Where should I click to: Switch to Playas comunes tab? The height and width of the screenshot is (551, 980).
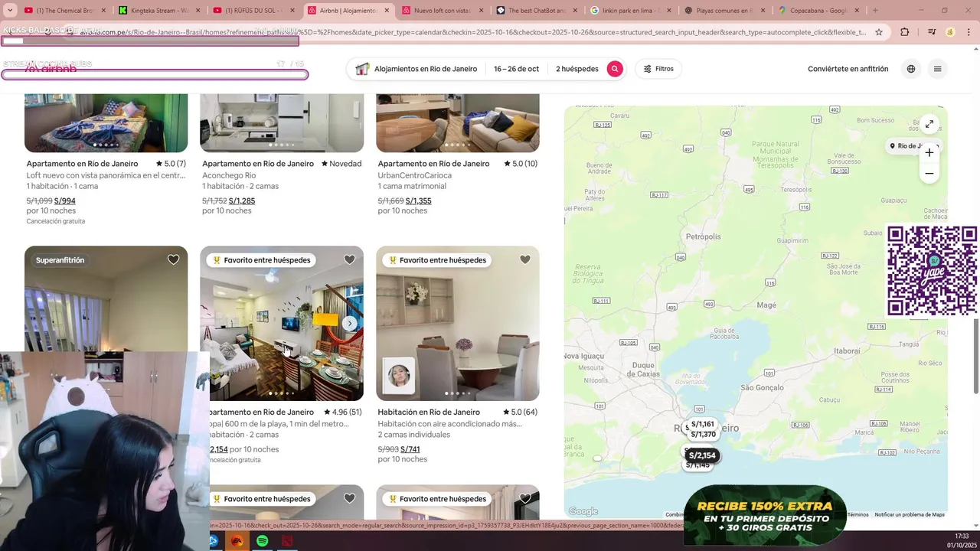click(x=724, y=11)
